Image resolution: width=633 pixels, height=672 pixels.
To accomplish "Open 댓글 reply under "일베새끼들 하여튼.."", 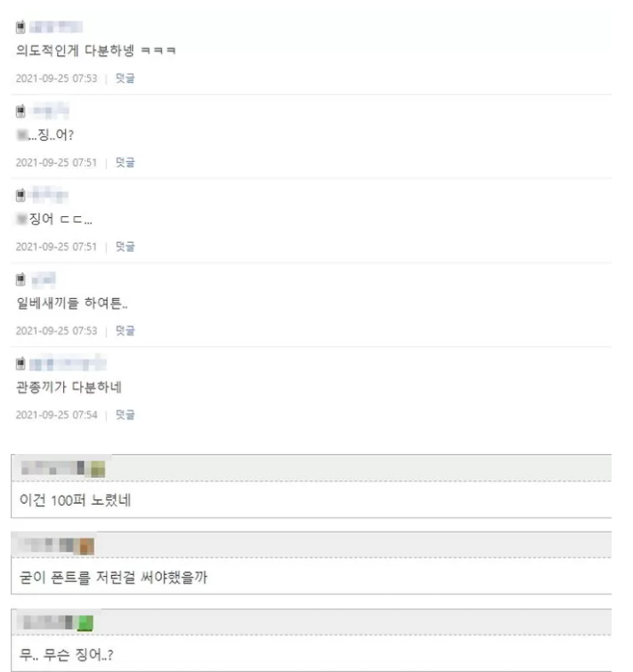I will click(126, 331).
